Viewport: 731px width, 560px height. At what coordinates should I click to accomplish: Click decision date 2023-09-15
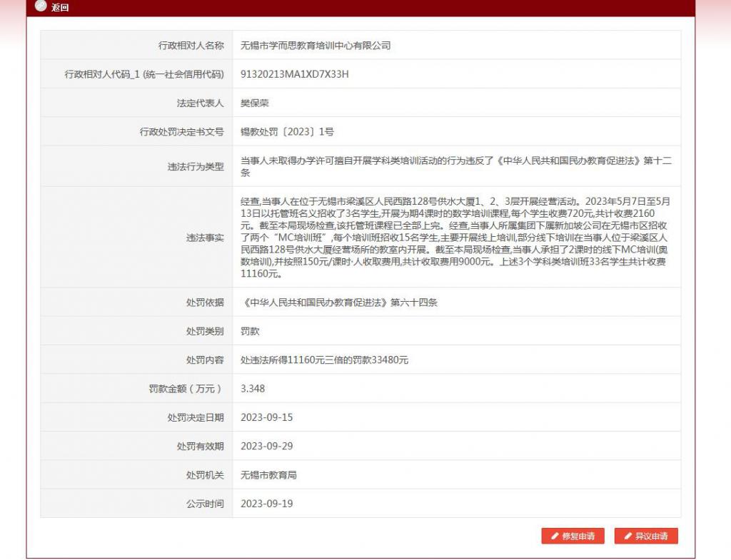coord(267,417)
